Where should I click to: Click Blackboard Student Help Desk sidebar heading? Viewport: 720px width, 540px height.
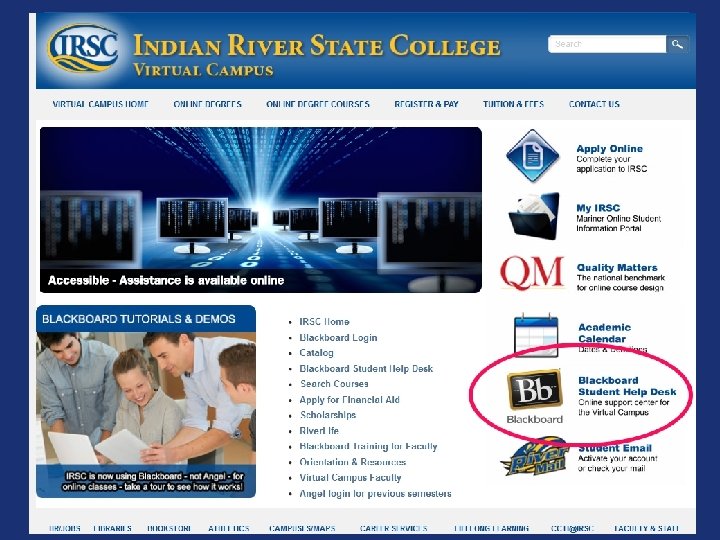(x=627, y=386)
